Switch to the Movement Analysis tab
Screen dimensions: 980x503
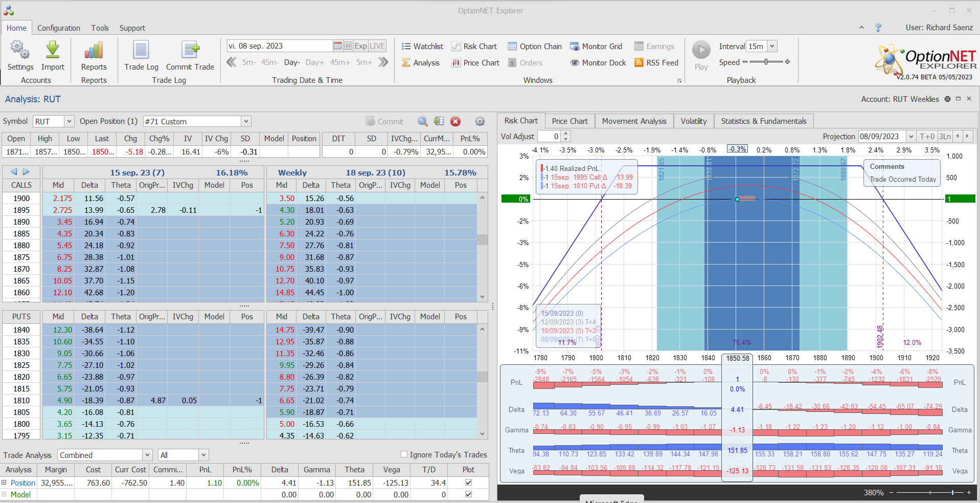pos(634,121)
